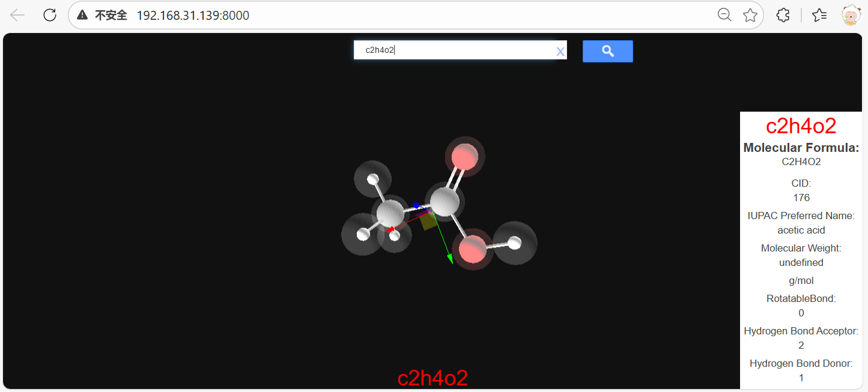Click the yellow square gizmo plane
The image size is (868, 392).
(428, 220)
